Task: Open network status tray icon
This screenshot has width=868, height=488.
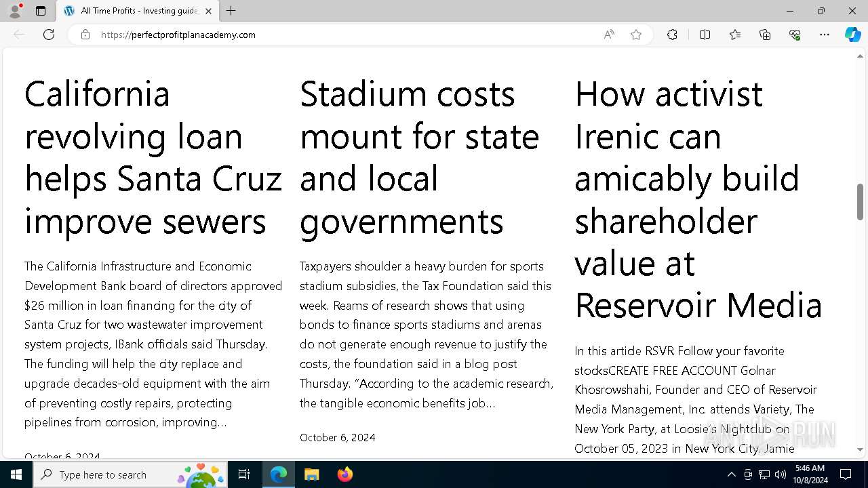Action: [764, 474]
